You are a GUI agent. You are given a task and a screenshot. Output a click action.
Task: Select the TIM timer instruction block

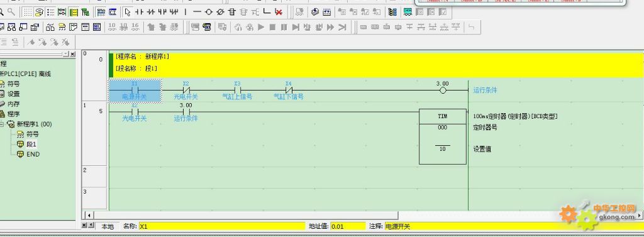tap(442, 136)
